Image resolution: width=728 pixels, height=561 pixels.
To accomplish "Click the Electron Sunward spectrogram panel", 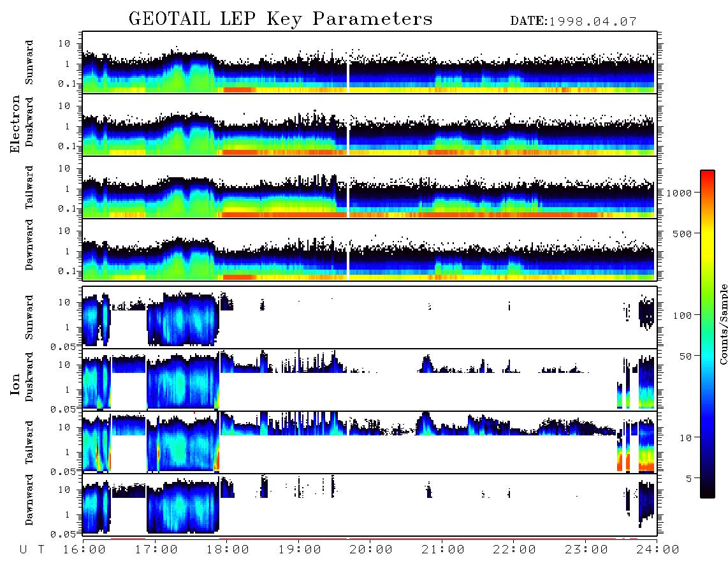I will pos(370,62).
